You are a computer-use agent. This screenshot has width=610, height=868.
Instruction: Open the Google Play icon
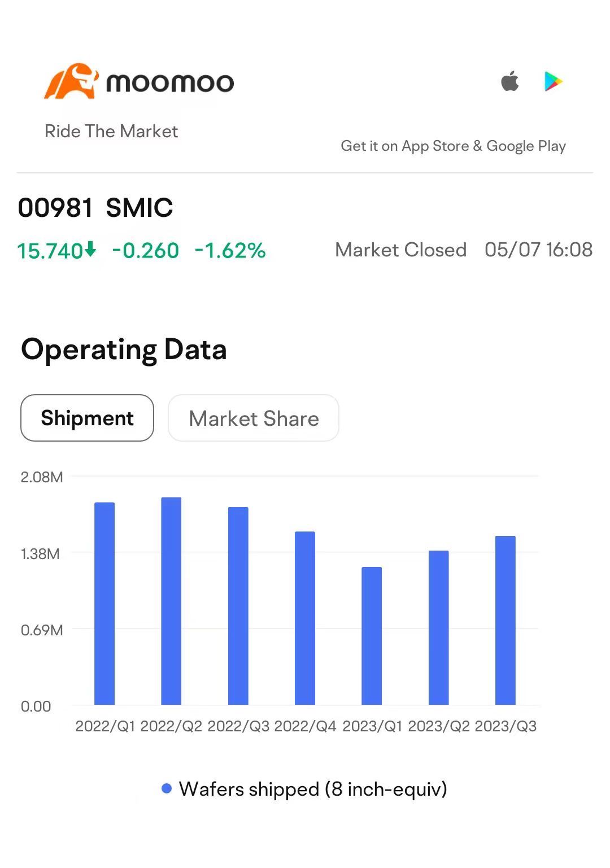(553, 81)
